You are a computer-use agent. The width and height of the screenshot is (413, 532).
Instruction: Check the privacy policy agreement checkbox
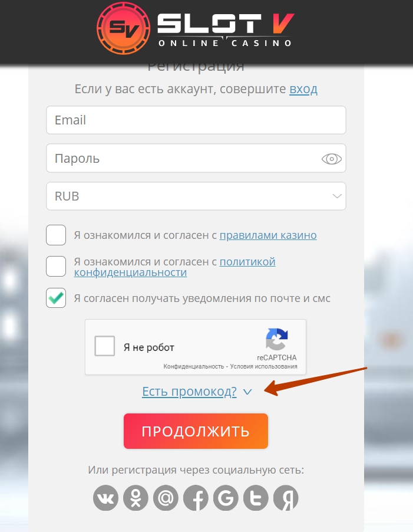coord(56,267)
